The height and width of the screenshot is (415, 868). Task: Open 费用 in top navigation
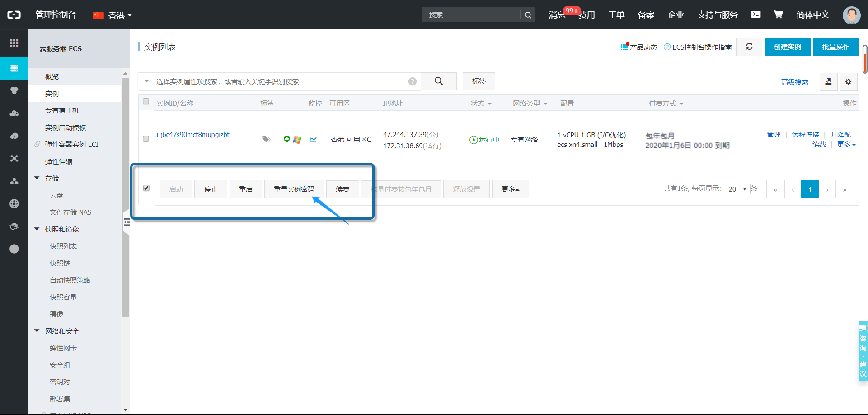pyautogui.click(x=587, y=15)
